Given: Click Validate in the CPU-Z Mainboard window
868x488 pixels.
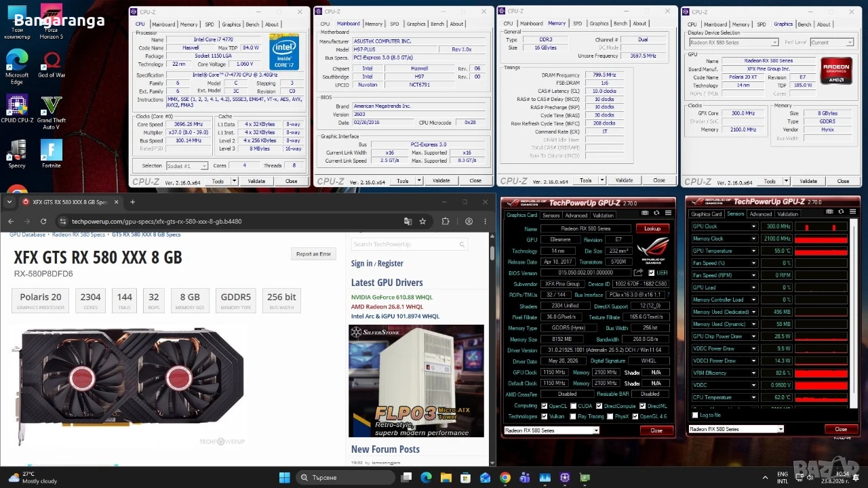Looking at the screenshot, I should [441, 181].
